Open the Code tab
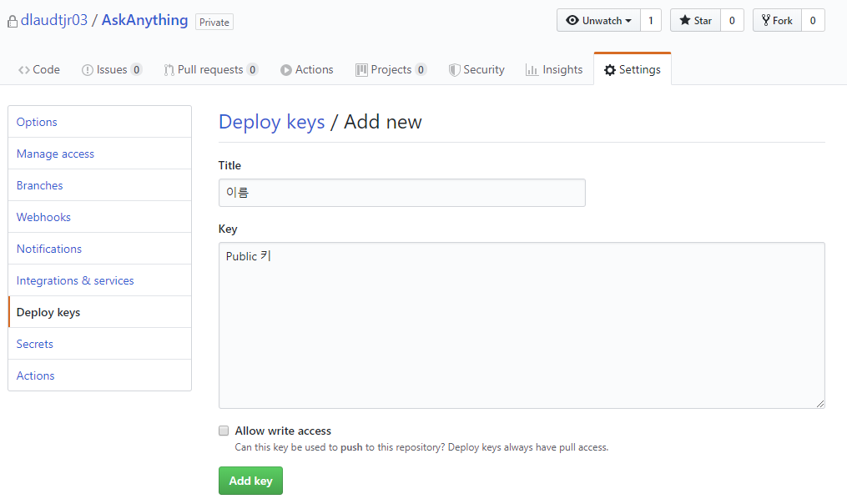This screenshot has width=847, height=504. pyautogui.click(x=39, y=70)
